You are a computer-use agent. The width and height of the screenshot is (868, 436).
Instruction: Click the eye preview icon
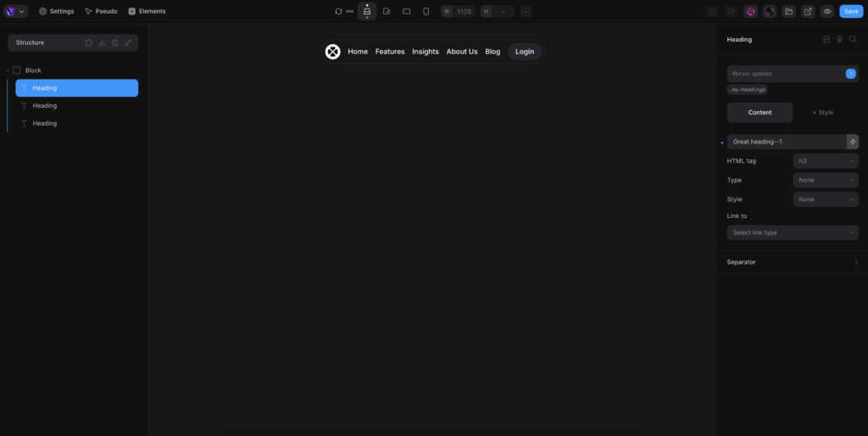tap(827, 11)
